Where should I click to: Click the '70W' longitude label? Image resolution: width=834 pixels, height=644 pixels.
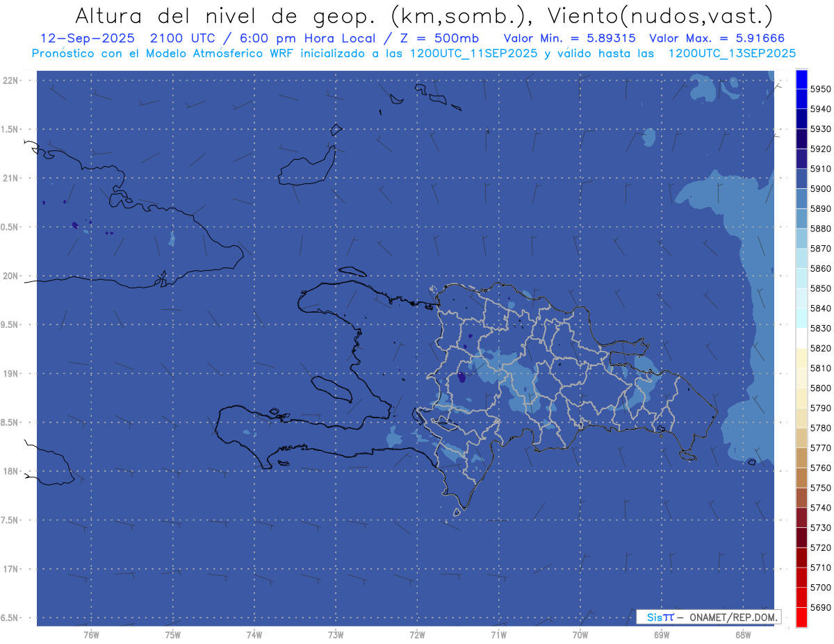580,635
